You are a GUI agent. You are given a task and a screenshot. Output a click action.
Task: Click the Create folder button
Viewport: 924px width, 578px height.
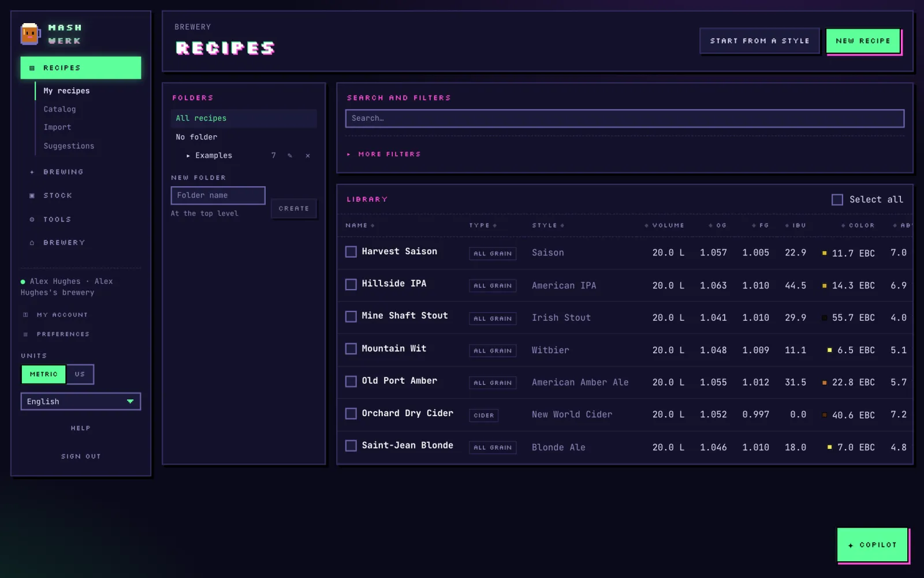[294, 209]
